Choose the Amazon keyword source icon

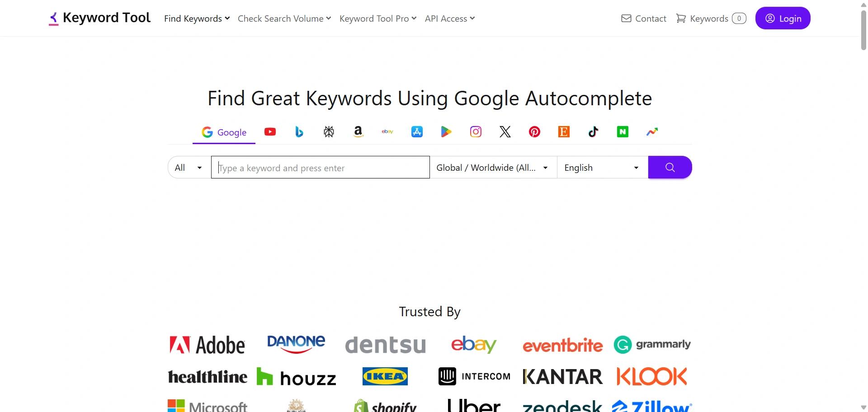coord(358,132)
